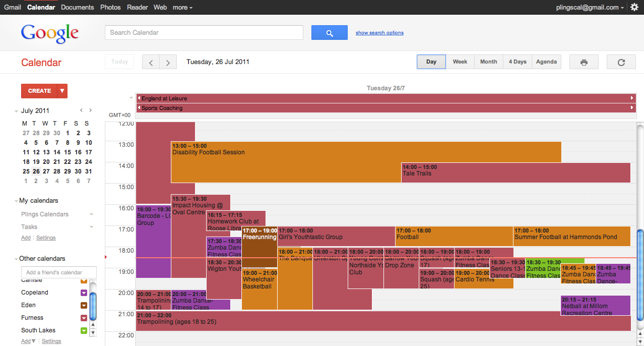644x346 pixels.
Task: Click the Search Calendar input field
Action: 204,33
